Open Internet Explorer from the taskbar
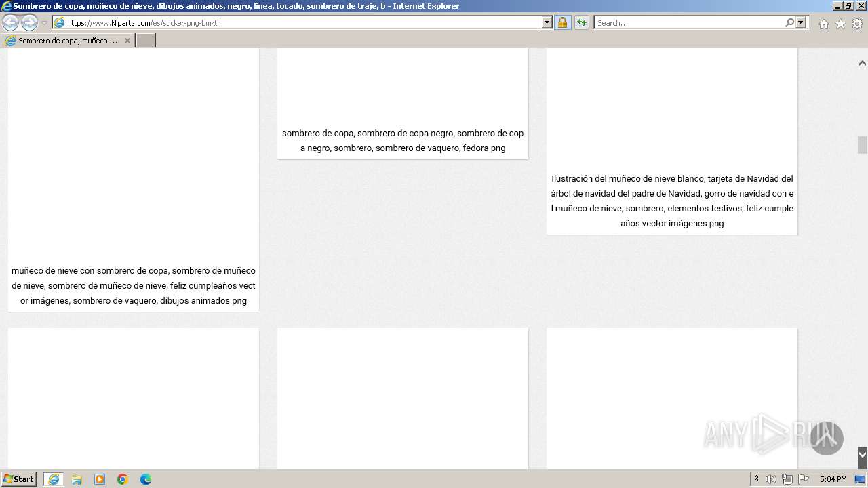This screenshot has width=868, height=488. (54, 479)
